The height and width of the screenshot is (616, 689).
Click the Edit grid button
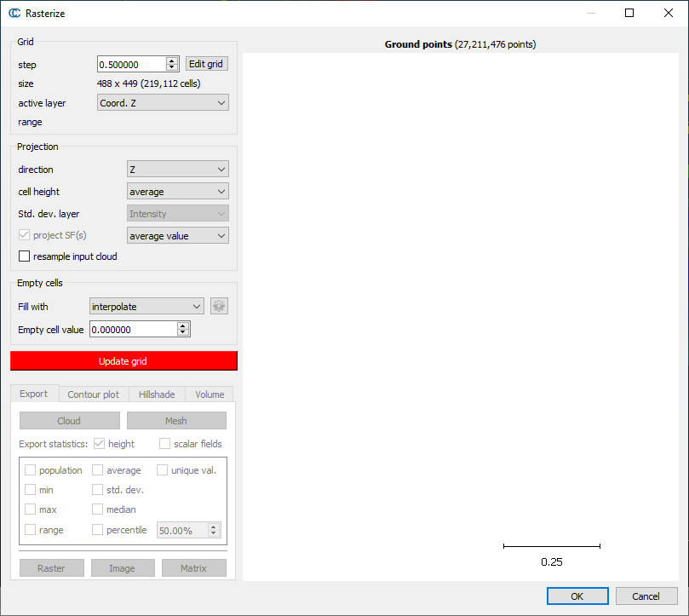point(207,64)
